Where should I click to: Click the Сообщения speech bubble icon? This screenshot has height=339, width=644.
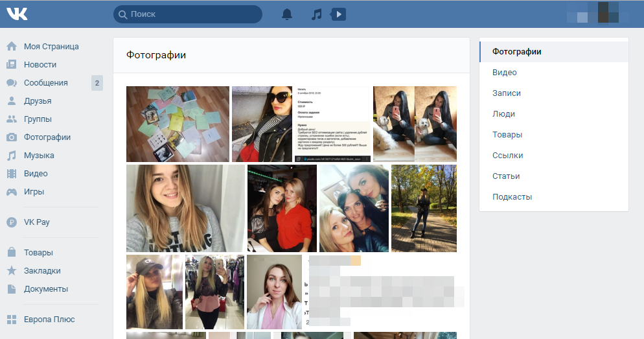pyautogui.click(x=12, y=83)
